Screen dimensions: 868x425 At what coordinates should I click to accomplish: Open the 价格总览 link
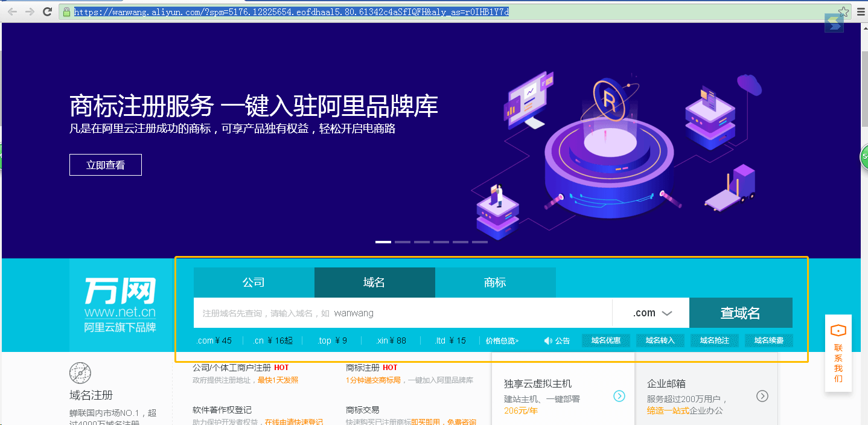(x=502, y=340)
